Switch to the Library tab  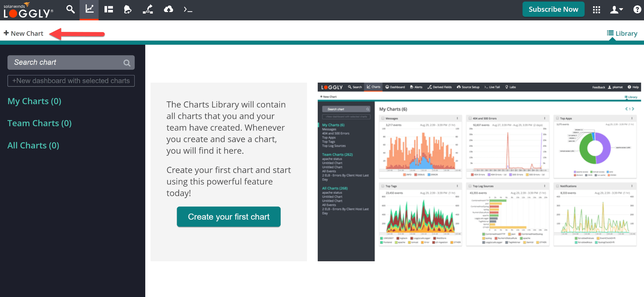coord(622,34)
